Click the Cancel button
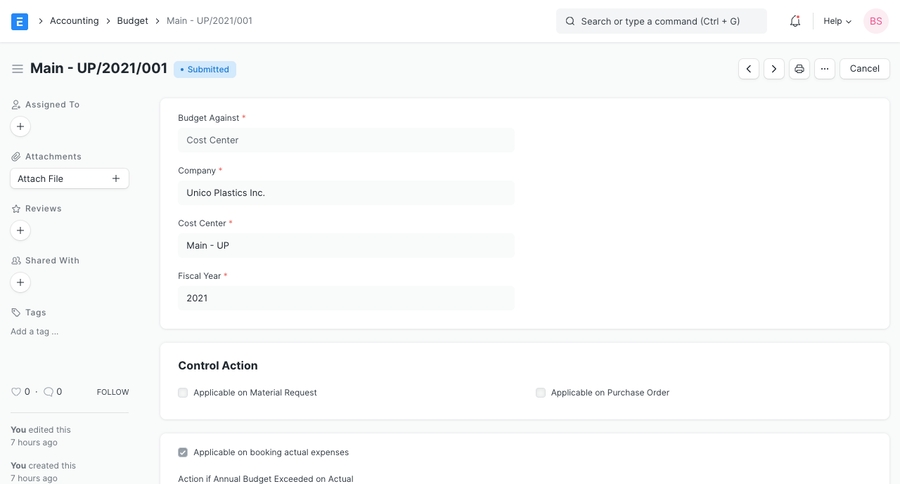 point(864,69)
